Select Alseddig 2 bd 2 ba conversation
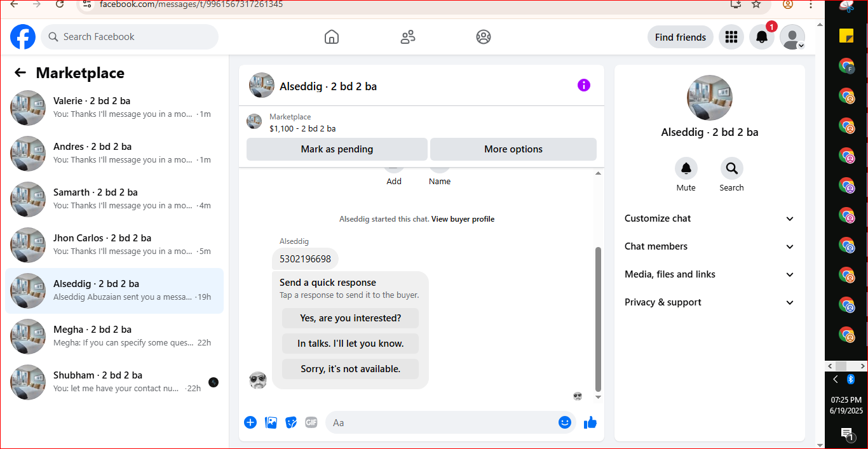Screen dimensions: 868x449 pyautogui.click(x=114, y=291)
